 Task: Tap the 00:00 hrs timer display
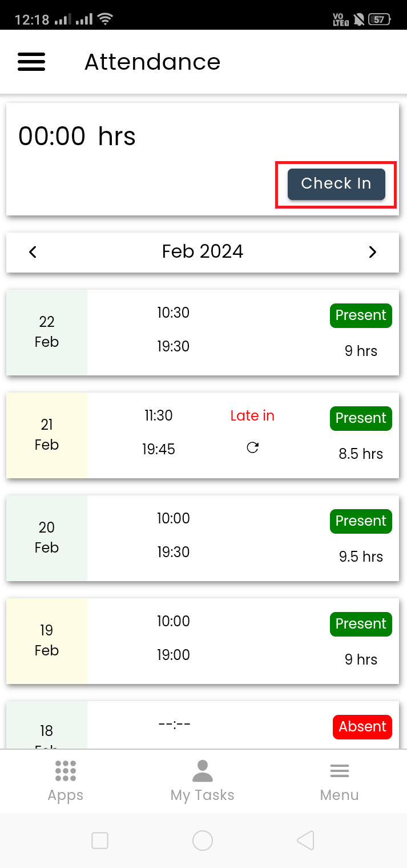pyautogui.click(x=77, y=137)
